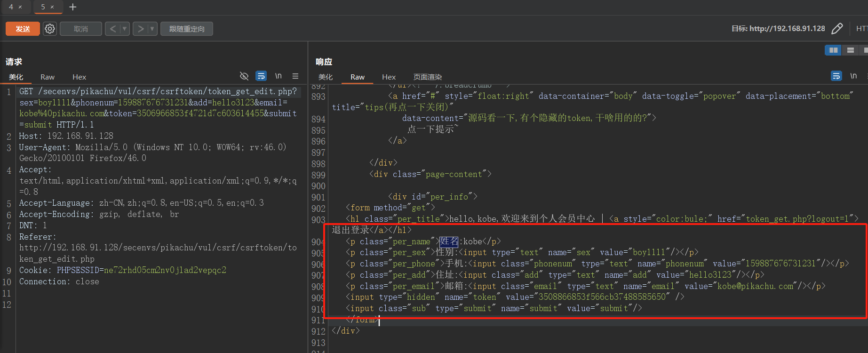
Task: Click the closing </div> on line 912
Action: (x=346, y=331)
